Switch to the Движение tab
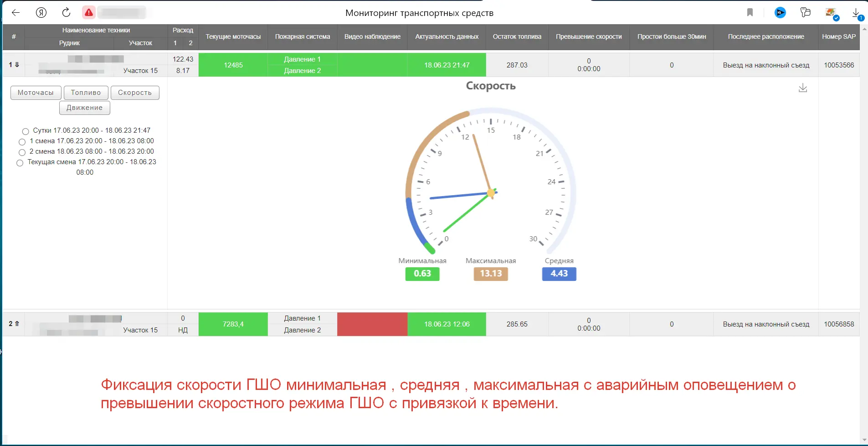 point(84,108)
